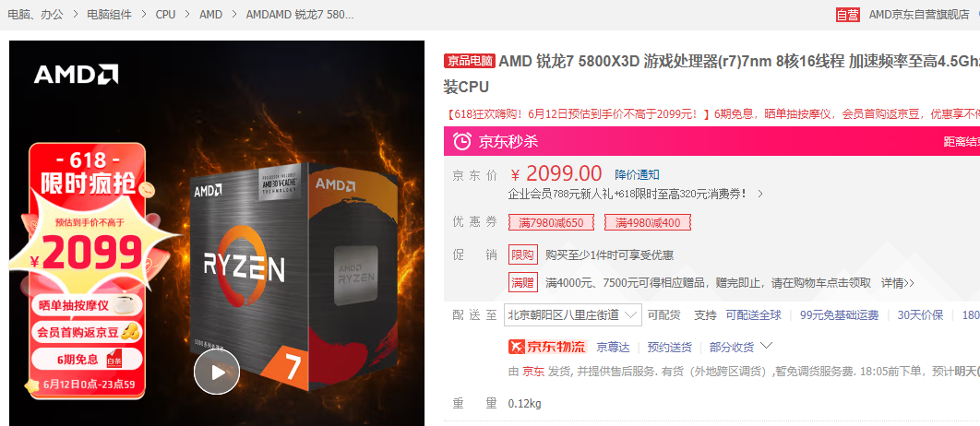Play the product video on image
Screen dimensions: 980x426
click(217, 372)
